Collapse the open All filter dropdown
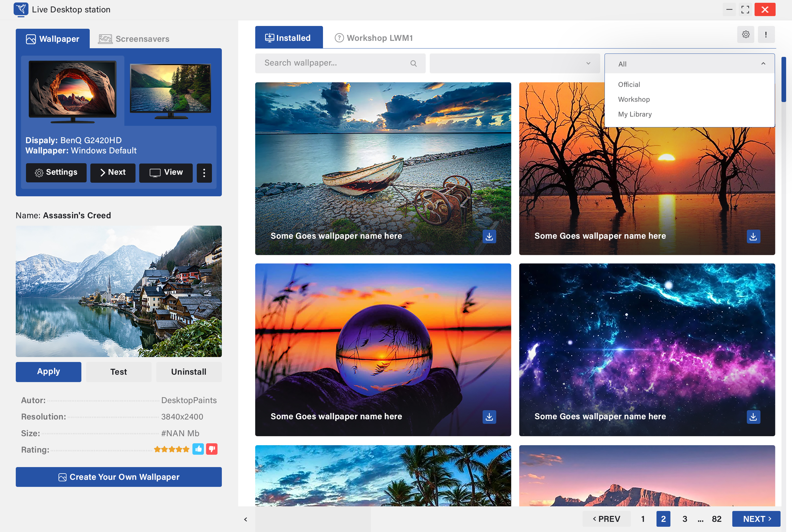Image resolution: width=792 pixels, height=532 pixels. (763, 63)
